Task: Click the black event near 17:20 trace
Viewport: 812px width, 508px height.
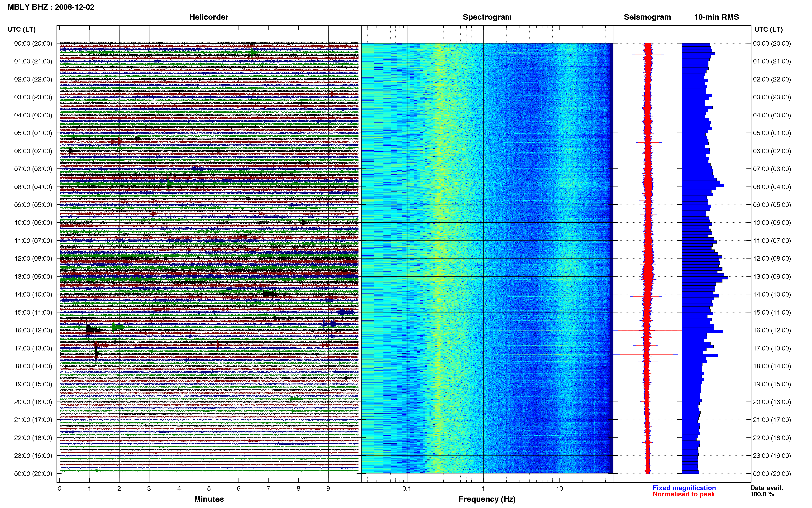Action: click(96, 354)
